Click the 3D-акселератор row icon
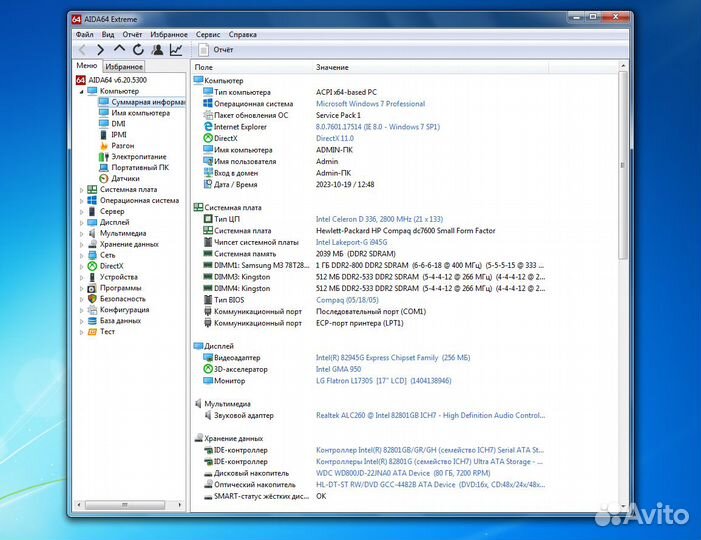This screenshot has width=701, height=540. pyautogui.click(x=208, y=369)
